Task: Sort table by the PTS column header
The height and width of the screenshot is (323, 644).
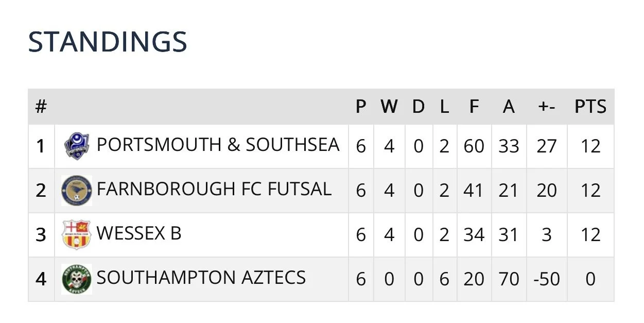Action: 590,107
